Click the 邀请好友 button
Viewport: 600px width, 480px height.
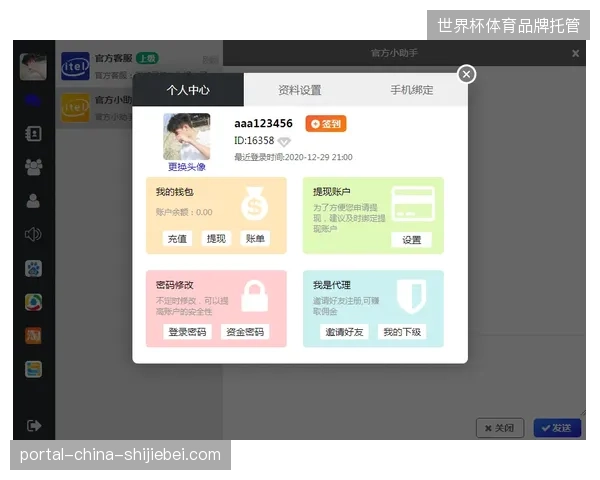pyautogui.click(x=344, y=332)
